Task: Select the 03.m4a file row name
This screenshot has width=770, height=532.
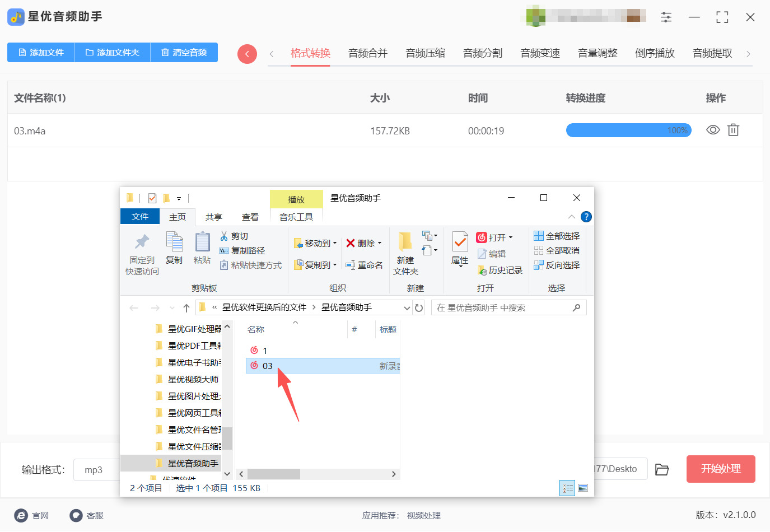Action: (x=30, y=131)
